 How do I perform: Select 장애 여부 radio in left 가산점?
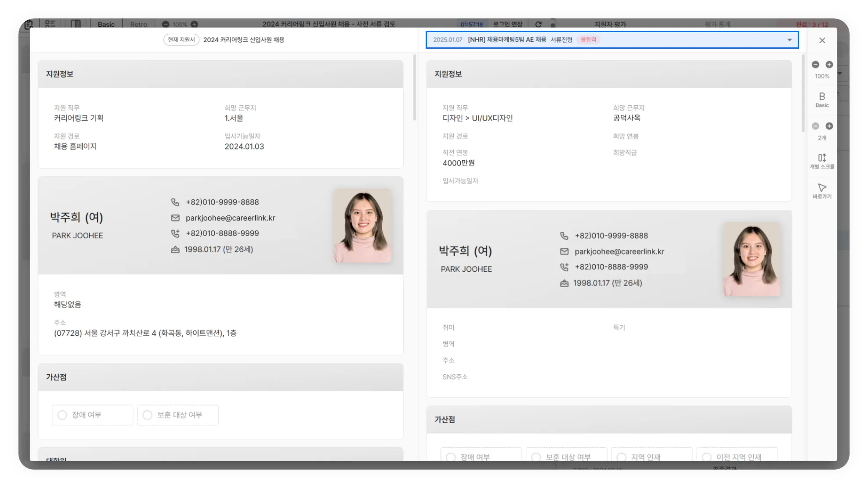tap(62, 415)
